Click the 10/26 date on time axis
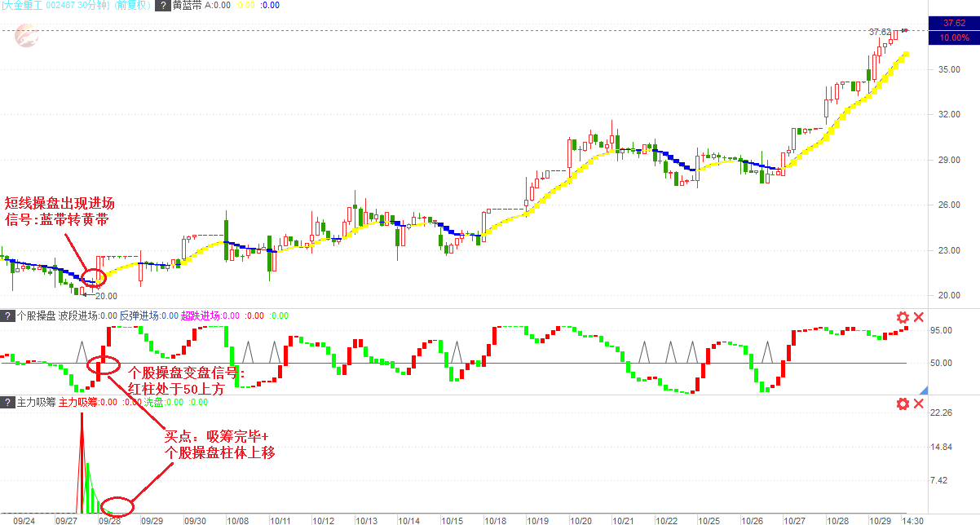 [753, 519]
